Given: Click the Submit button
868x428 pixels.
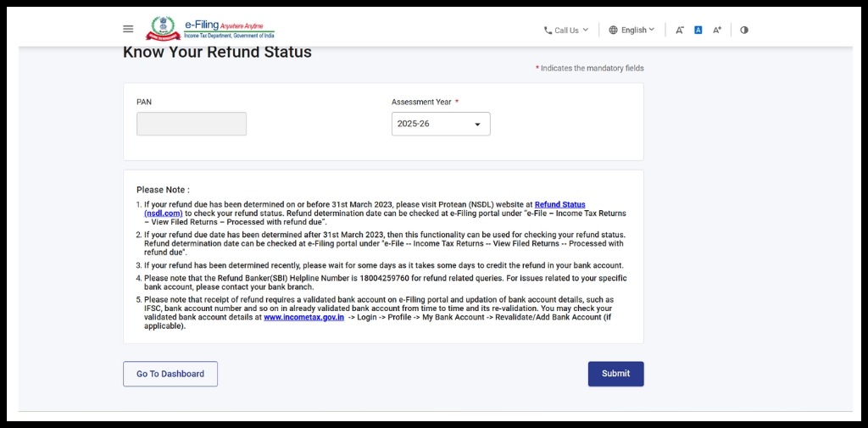Looking at the screenshot, I should [615, 374].
